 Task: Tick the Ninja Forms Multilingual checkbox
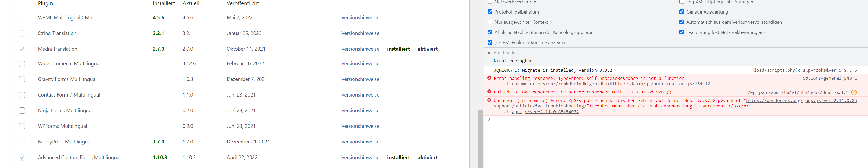pos(22,111)
